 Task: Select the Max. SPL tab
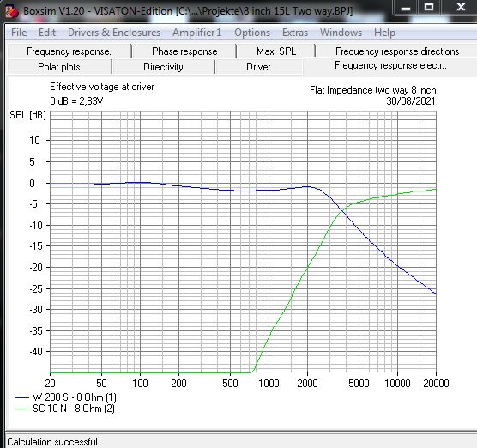point(276,51)
